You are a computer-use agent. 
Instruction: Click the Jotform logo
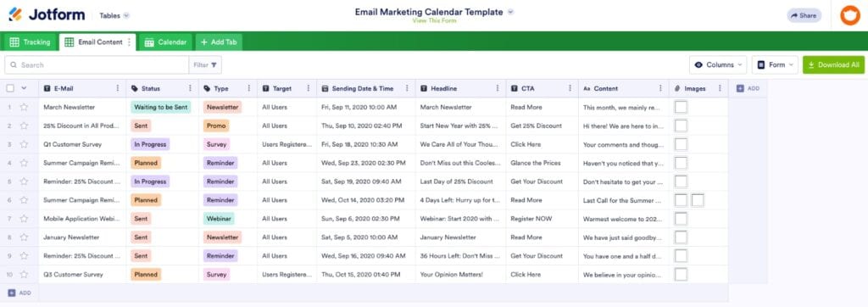[x=47, y=15]
